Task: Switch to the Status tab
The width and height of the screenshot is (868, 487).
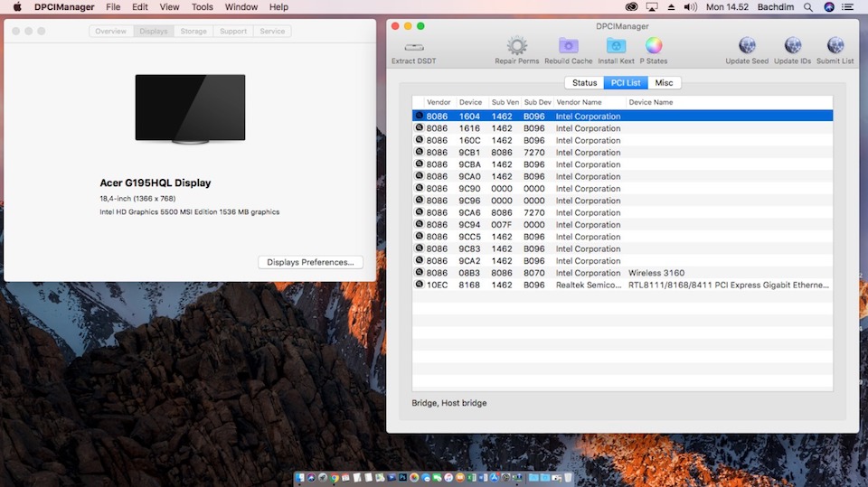Action: (x=584, y=83)
